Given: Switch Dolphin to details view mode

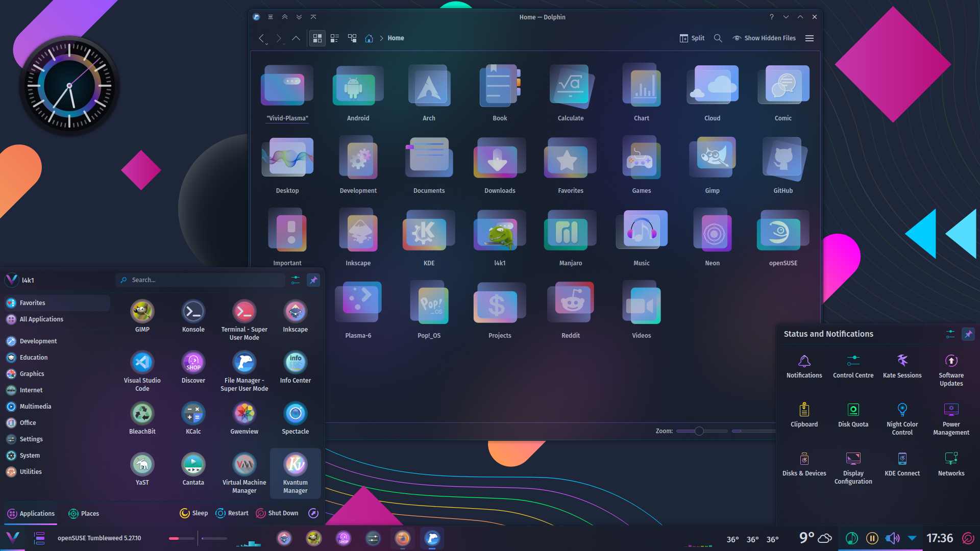Looking at the screenshot, I should 352,38.
